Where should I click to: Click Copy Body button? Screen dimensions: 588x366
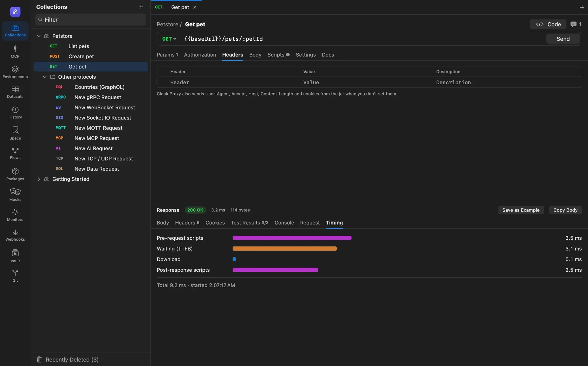[x=565, y=210]
